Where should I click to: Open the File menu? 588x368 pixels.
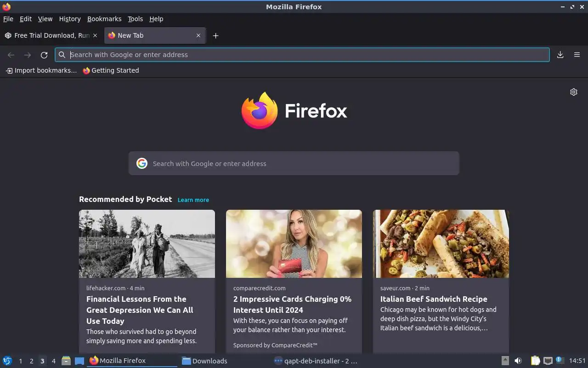8,19
